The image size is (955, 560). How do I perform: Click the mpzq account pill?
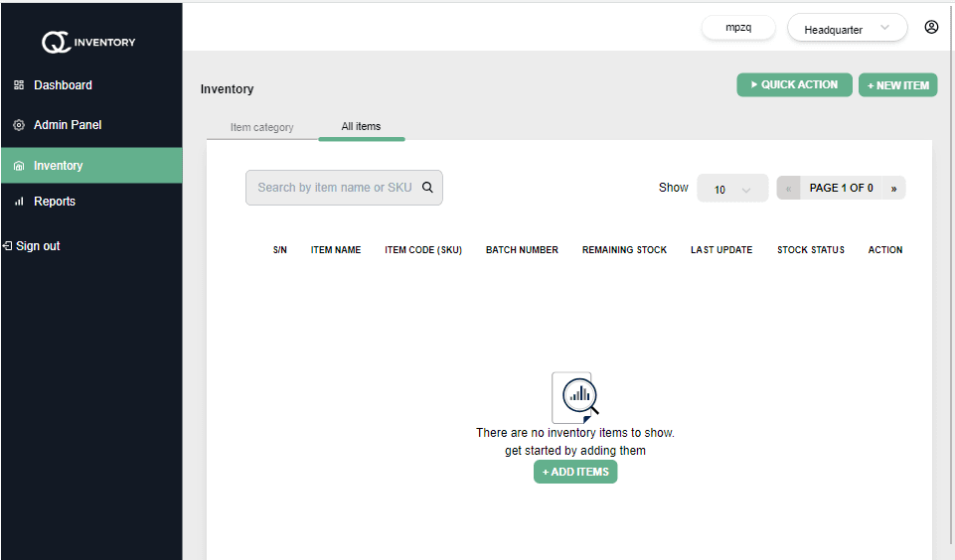(x=738, y=28)
